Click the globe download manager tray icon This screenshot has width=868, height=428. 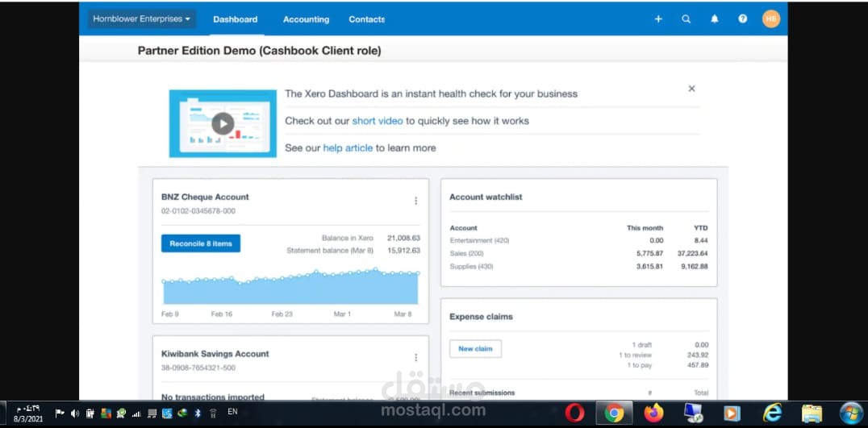click(182, 413)
